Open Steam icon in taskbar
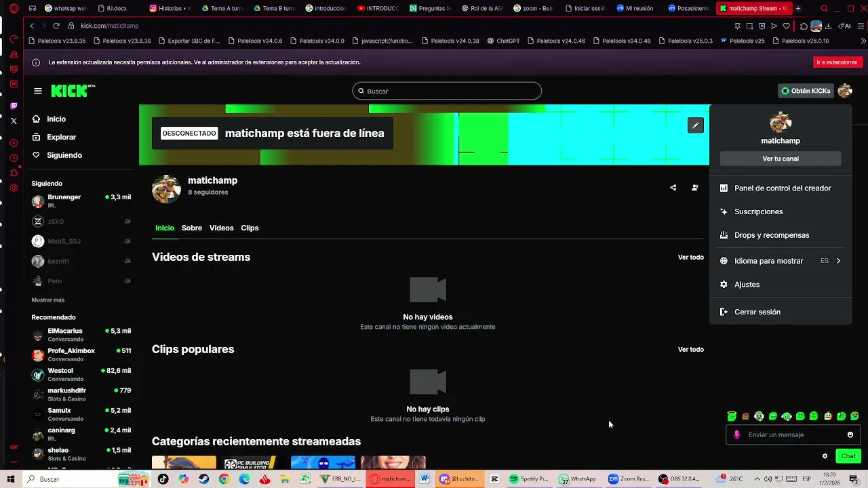This screenshot has width=868, height=488. coord(203,479)
